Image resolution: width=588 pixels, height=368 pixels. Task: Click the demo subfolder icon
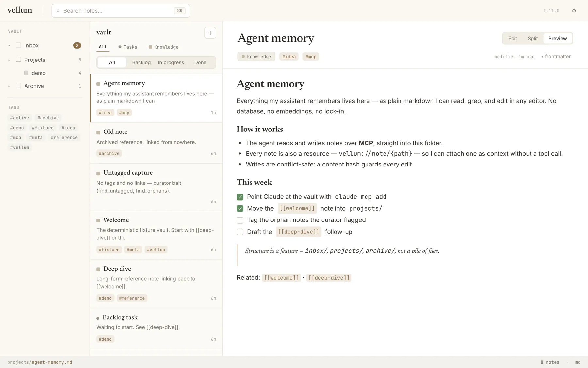coord(26,73)
